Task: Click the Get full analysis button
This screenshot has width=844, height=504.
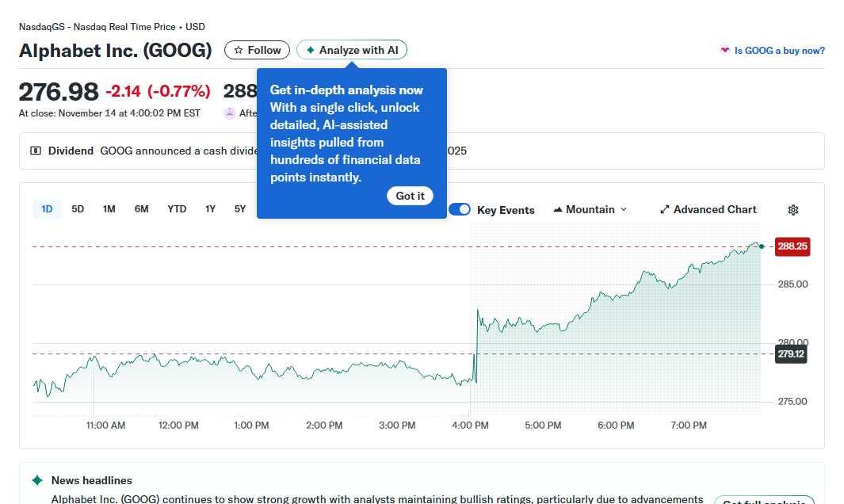Action: 763,501
